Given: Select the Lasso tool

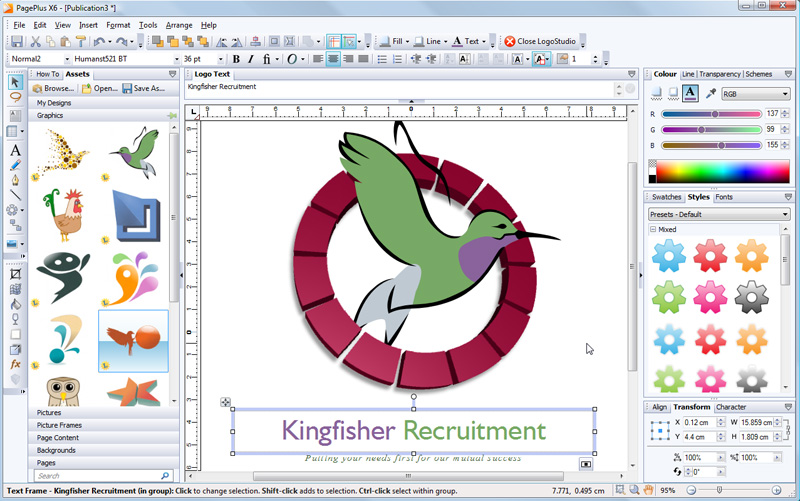Looking at the screenshot, I should pos(15,97).
